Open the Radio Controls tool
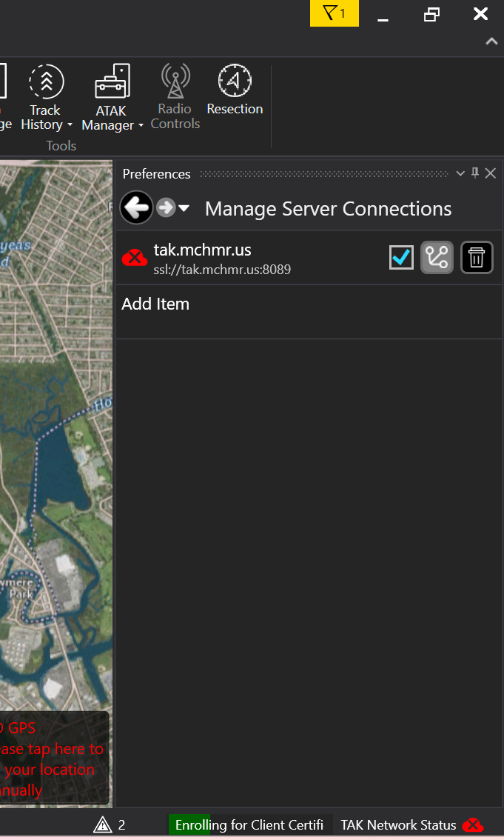Screen dimensions: 504x840 coord(175,96)
